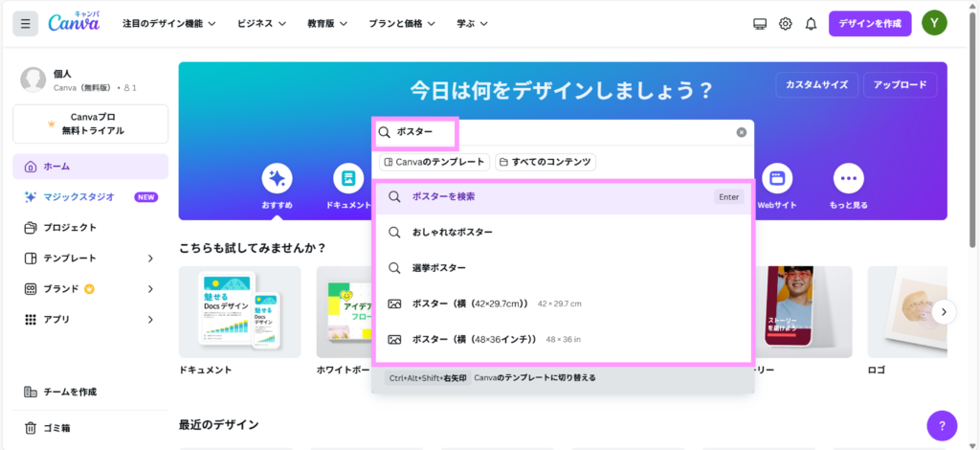This screenshot has height=450, width=980.
Task: Expand the テンプレート sidebar chevron
Action: 150,259
